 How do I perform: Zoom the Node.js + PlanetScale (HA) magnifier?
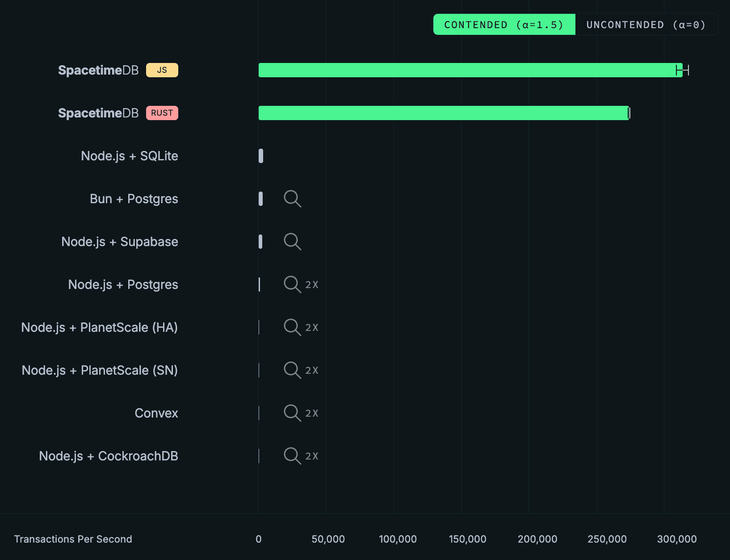click(x=293, y=327)
